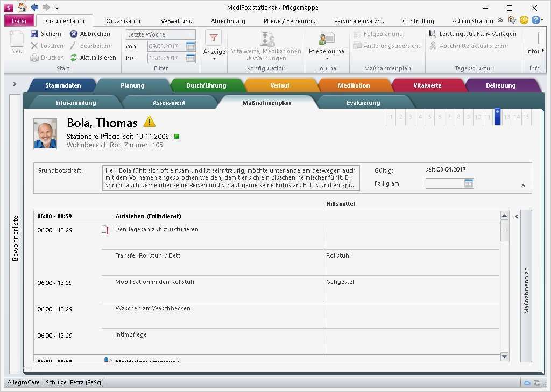Select the Verlauf tab
551x392 pixels.
tap(280, 85)
